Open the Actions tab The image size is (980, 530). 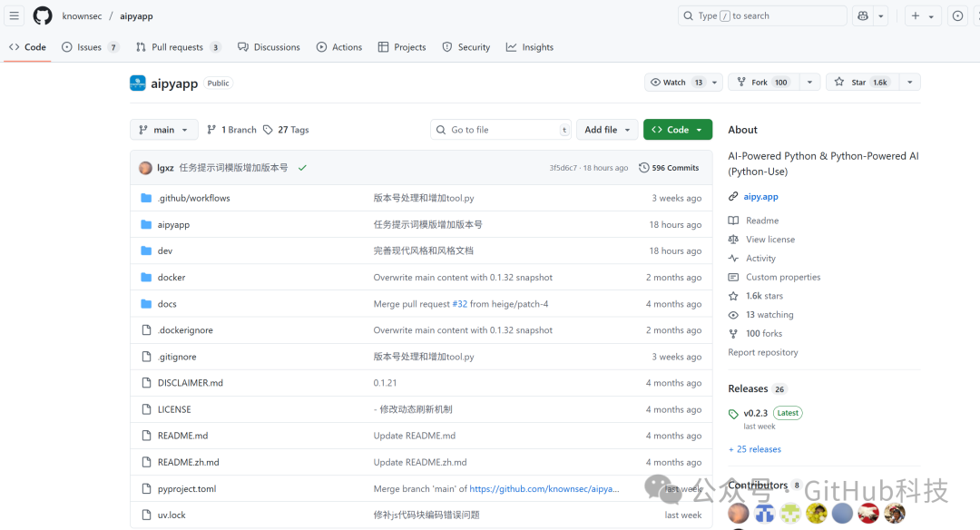pos(339,47)
